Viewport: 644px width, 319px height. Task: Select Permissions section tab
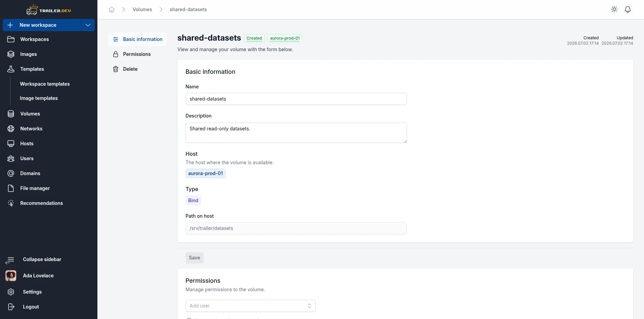[x=137, y=54]
